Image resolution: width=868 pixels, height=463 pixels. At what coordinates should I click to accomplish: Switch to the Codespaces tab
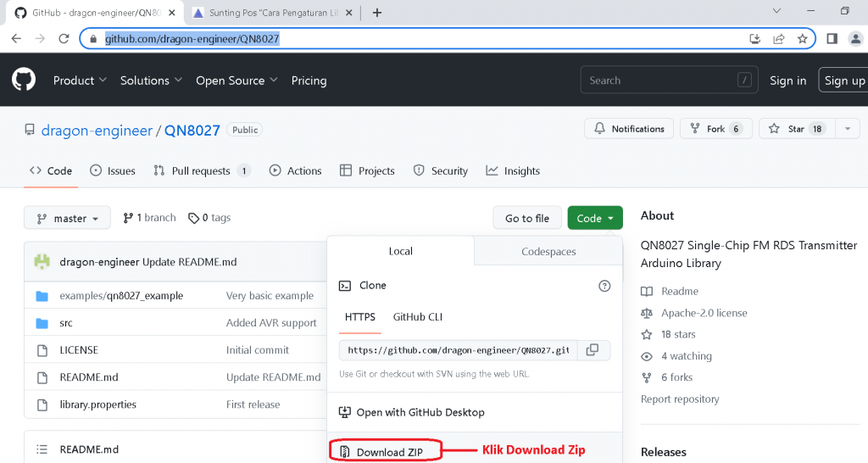[548, 252]
